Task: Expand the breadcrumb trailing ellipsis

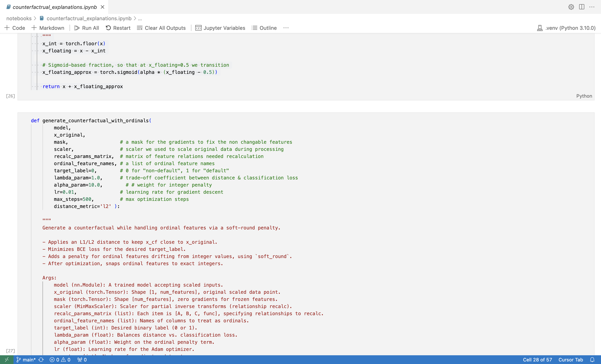Action: 140,18
